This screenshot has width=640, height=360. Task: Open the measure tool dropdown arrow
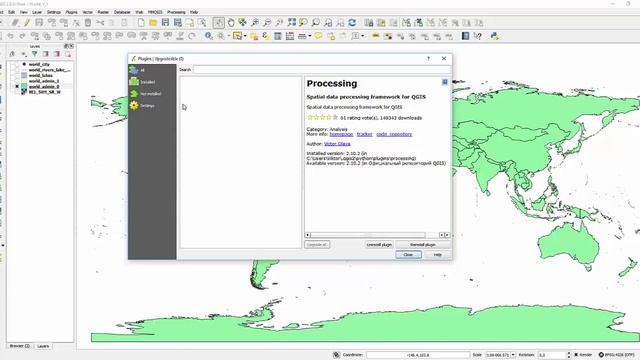click(x=310, y=36)
